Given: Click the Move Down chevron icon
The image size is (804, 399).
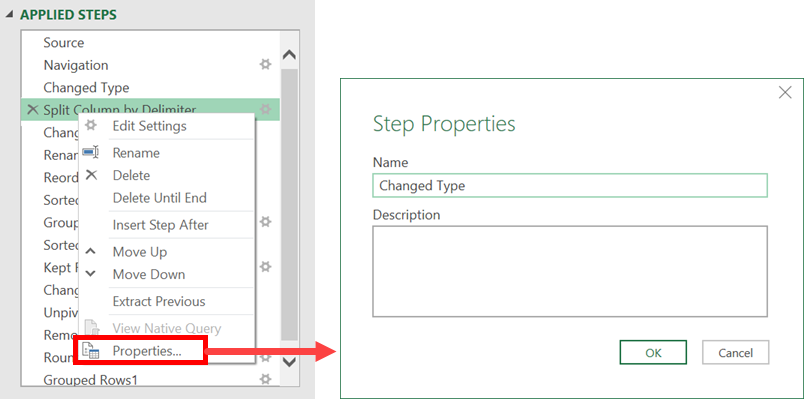Looking at the screenshot, I should [x=90, y=274].
